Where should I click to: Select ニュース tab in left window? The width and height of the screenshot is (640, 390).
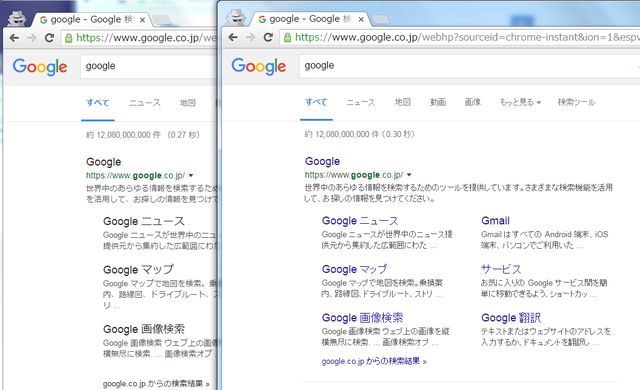[145, 103]
